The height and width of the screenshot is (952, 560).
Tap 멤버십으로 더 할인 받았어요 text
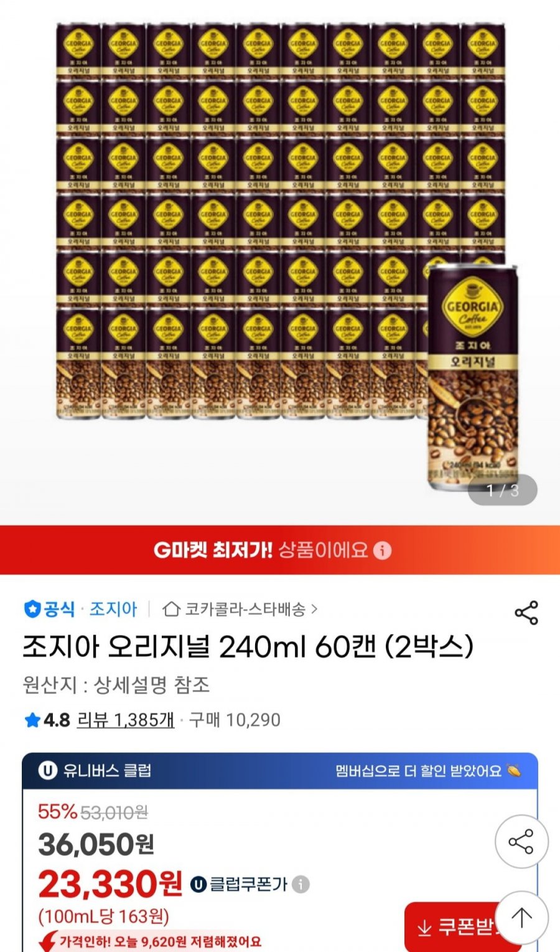point(418,771)
